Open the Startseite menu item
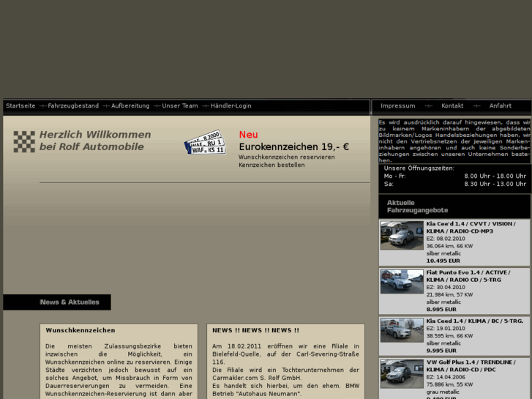Image resolution: width=532 pixels, height=399 pixels. [x=20, y=106]
